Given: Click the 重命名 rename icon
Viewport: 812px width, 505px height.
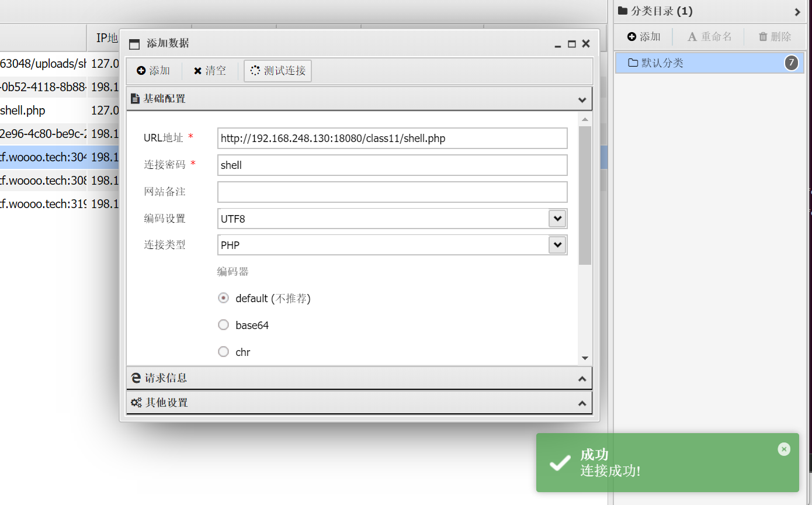Looking at the screenshot, I should coord(692,37).
